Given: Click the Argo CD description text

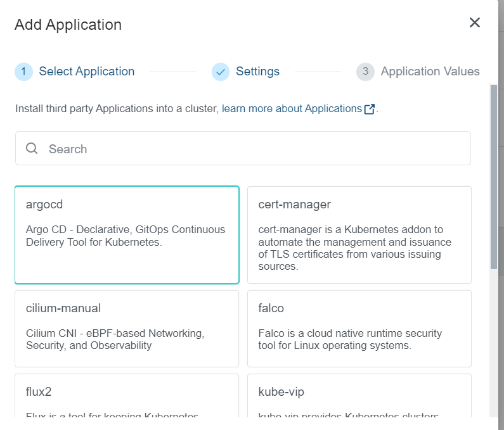Looking at the screenshot, I should tap(126, 236).
